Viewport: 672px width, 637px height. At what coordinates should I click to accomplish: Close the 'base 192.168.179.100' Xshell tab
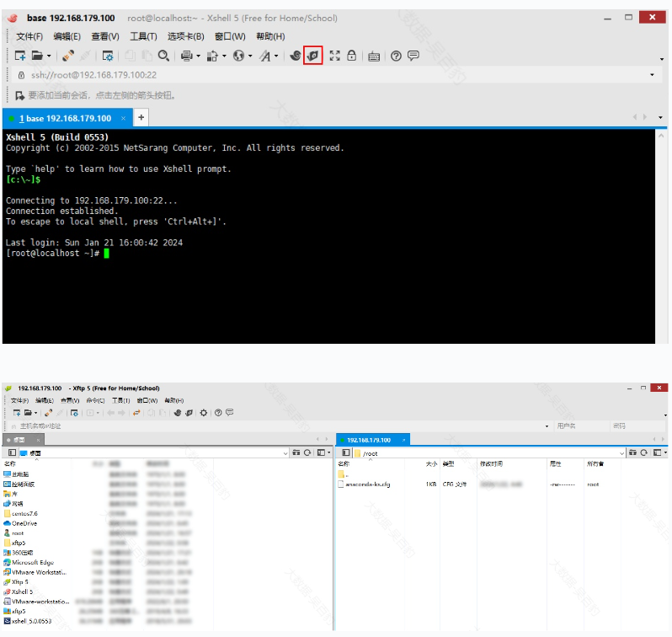point(124,119)
